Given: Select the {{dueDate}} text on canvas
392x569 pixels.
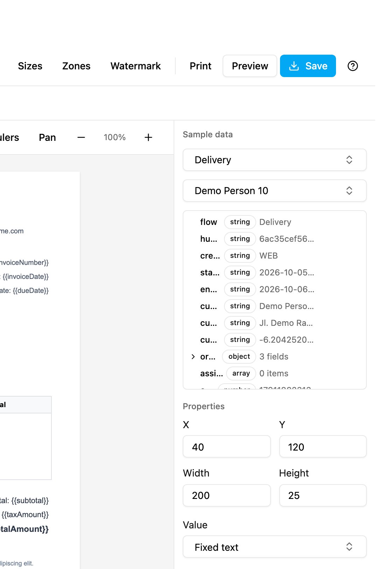Looking at the screenshot, I should point(31,290).
